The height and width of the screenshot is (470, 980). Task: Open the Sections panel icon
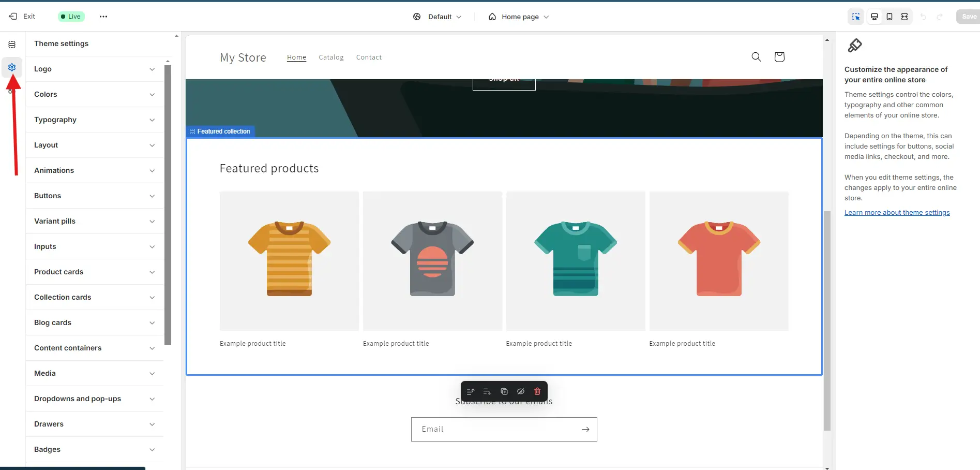coord(12,45)
